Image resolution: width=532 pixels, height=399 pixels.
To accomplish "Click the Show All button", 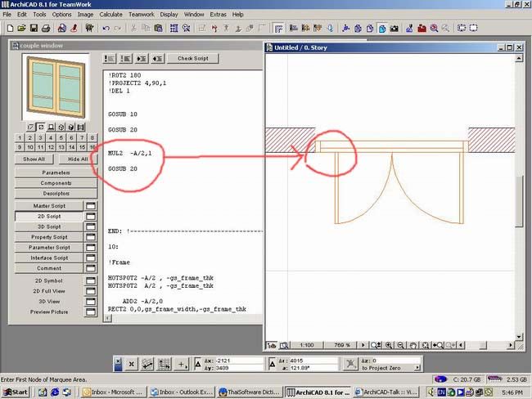I will [x=34, y=159].
